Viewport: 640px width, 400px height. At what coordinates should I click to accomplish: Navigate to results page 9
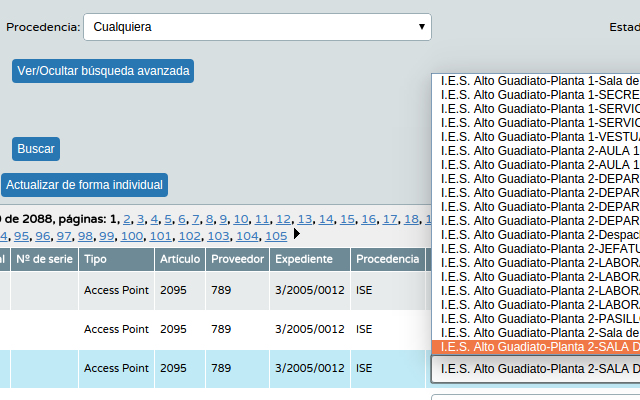coord(223,219)
